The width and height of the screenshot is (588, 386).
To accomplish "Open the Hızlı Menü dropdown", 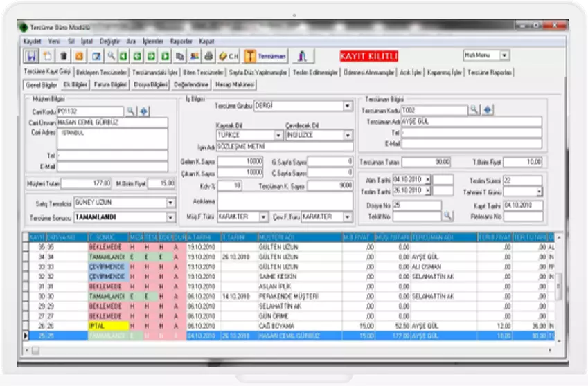I will point(504,55).
